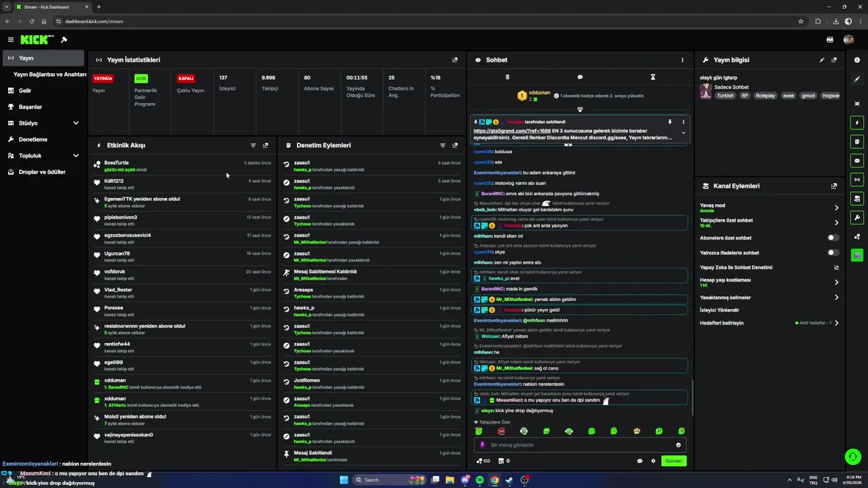
Task: Pop out the Yayın bilgisi panel
Action: 834,60
